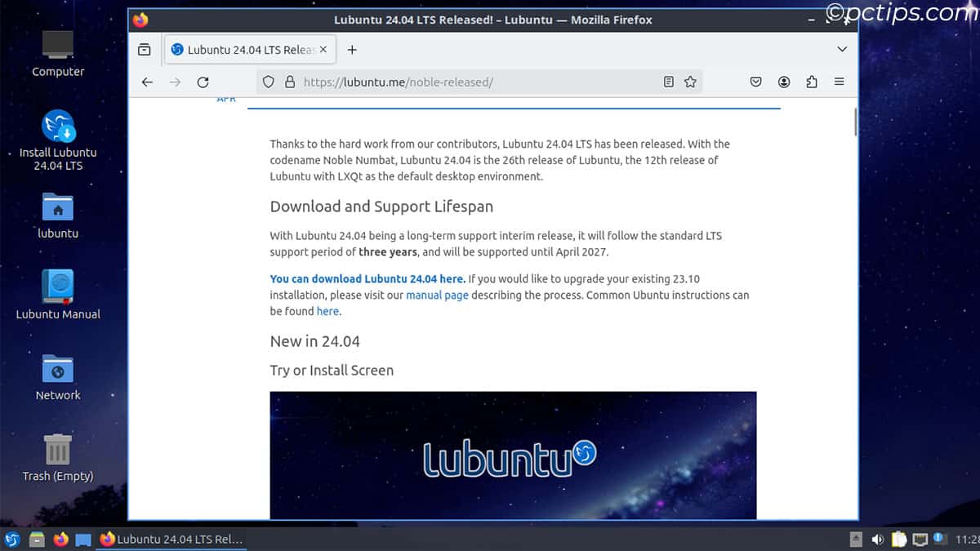The height and width of the screenshot is (551, 980).
Task: Select the Lubuntu 24.04 LTS Released tab
Action: 249,50
